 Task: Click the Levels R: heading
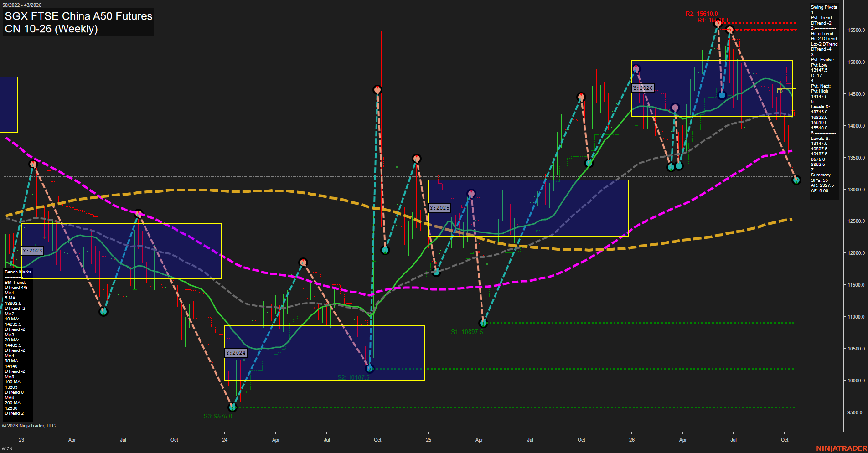[820, 107]
